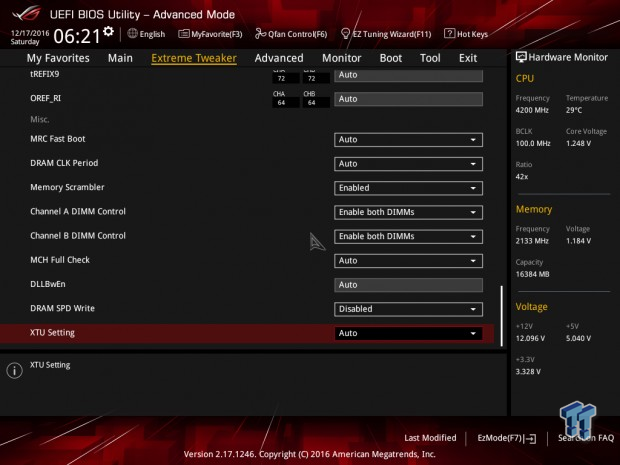Click Last Modified button
Image resolution: width=620 pixels, height=465 pixels.
(430, 438)
